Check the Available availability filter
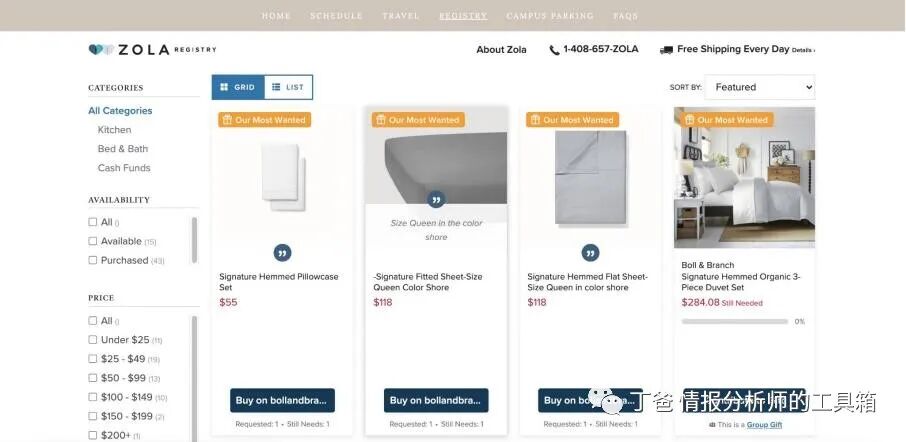 (92, 241)
